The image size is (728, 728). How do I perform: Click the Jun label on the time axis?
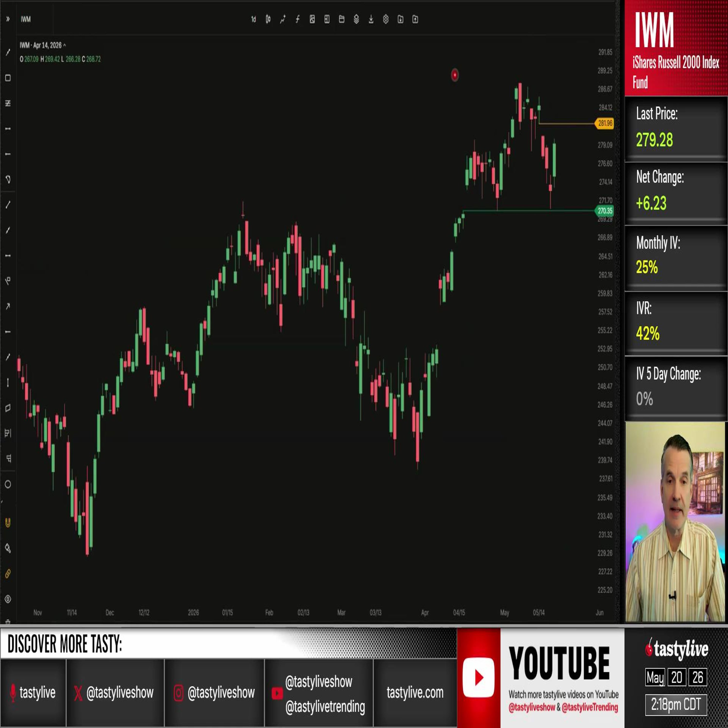(599, 613)
